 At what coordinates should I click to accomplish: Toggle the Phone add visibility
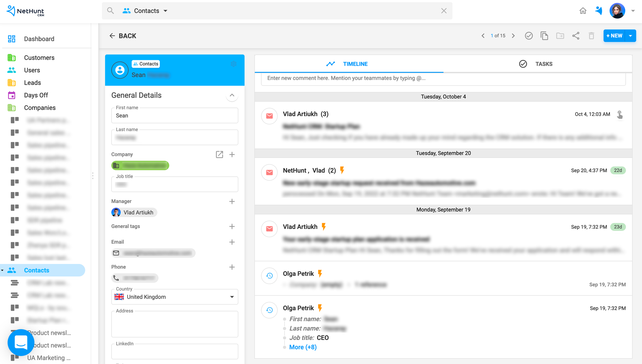tap(232, 267)
